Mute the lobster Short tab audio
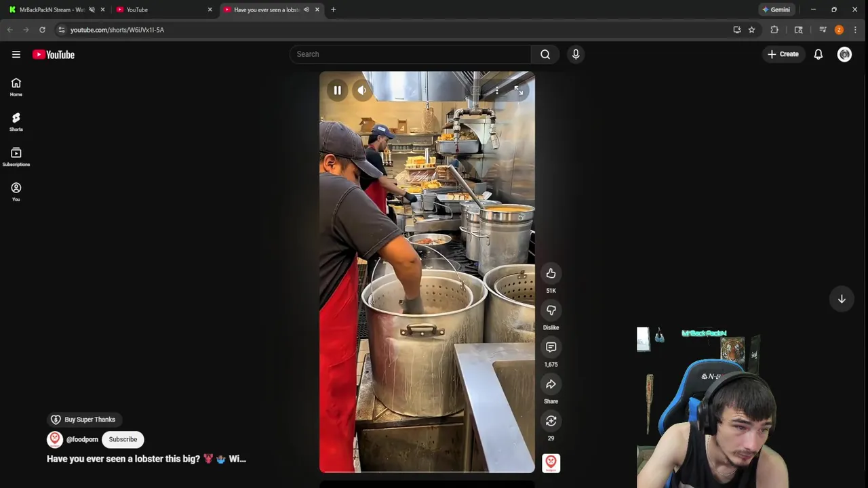This screenshot has height=488, width=868. (306, 9)
